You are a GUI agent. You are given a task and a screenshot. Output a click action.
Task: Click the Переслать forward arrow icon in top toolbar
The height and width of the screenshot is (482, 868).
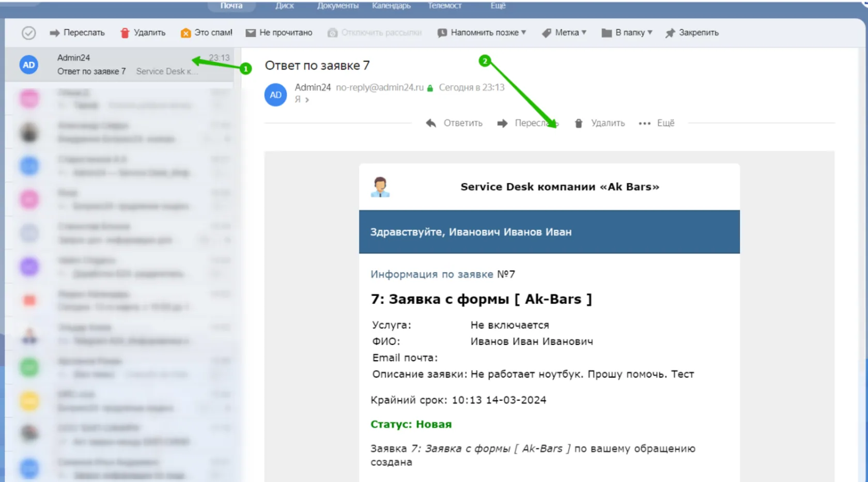tap(54, 33)
